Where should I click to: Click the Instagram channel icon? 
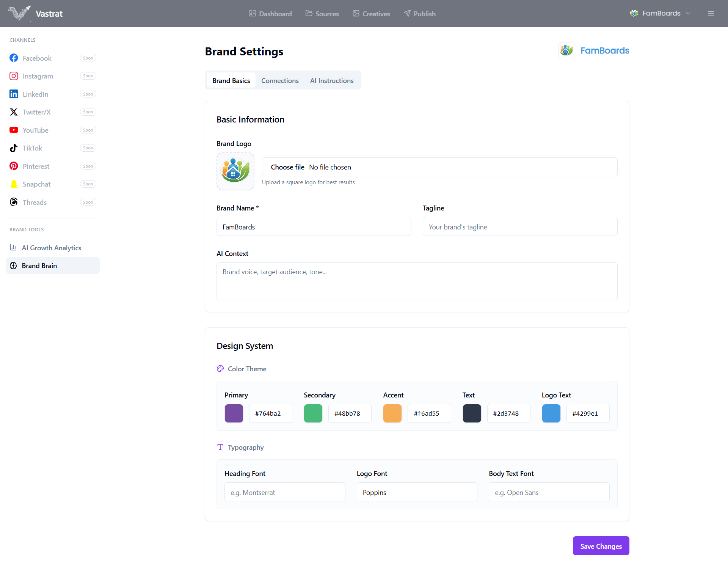[14, 76]
